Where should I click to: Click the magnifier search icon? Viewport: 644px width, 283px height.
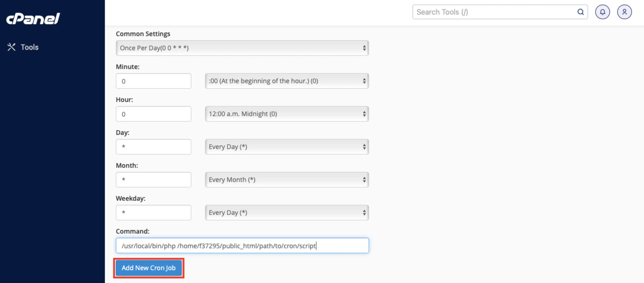pyautogui.click(x=580, y=12)
